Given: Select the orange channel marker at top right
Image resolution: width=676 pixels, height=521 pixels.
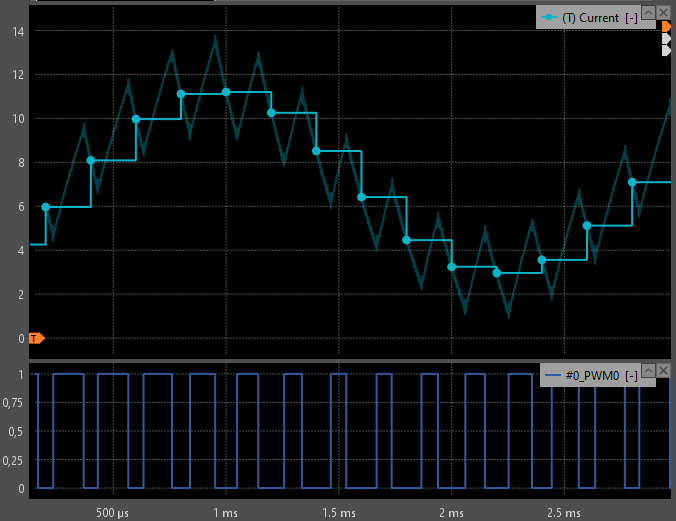Looking at the screenshot, I should click(666, 27).
